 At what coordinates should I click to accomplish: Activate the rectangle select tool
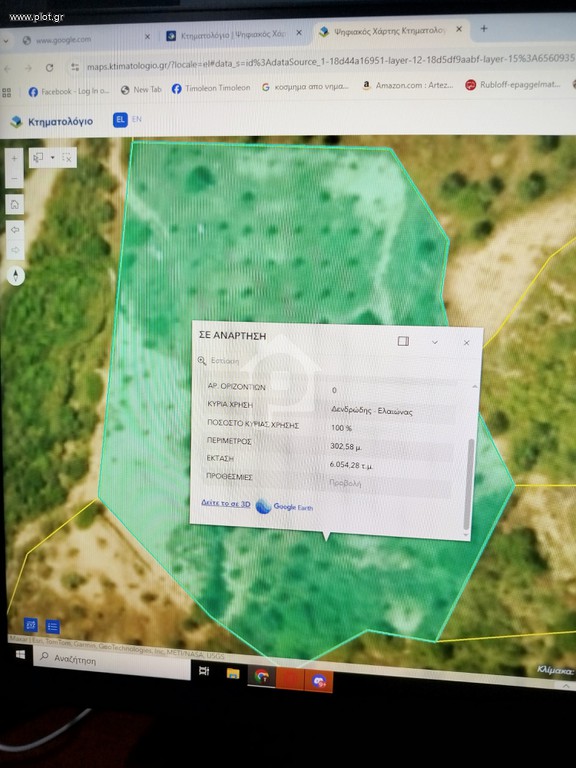click(38, 158)
